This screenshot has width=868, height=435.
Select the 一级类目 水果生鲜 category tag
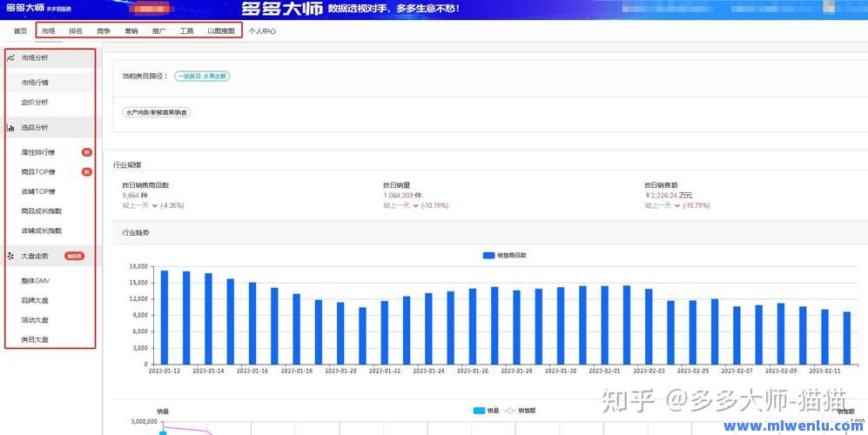coord(201,77)
